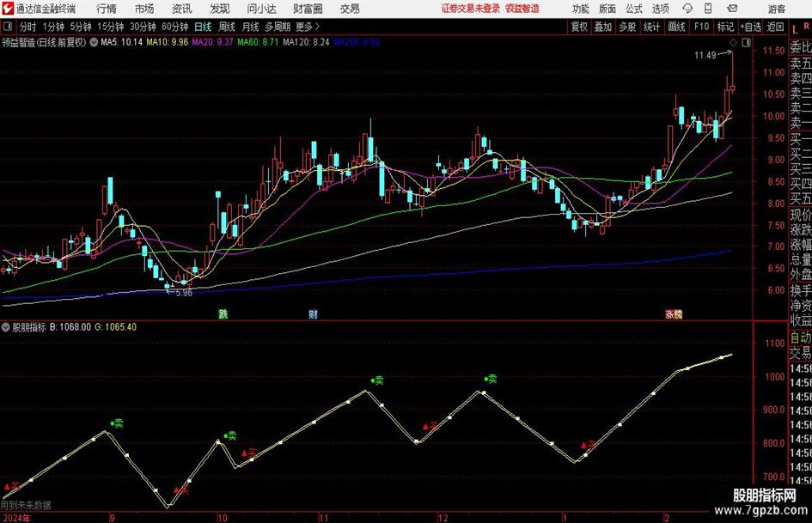This screenshot has width=812, height=523.
Task: Switch to the 1分钟 period
Action: [52, 27]
